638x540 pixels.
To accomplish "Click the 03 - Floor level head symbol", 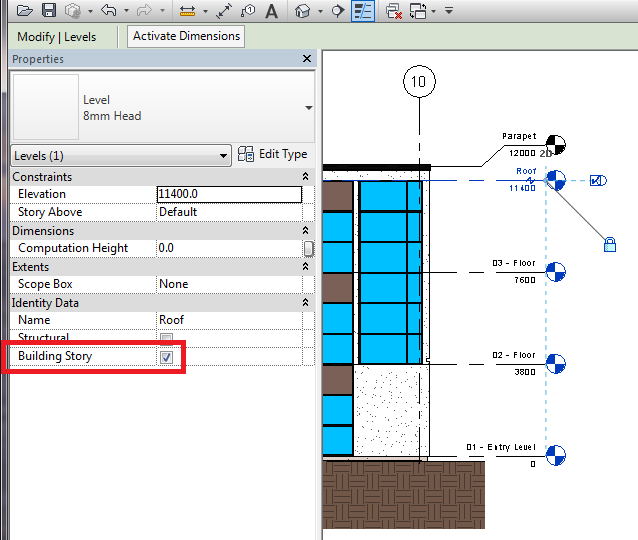I will (555, 272).
